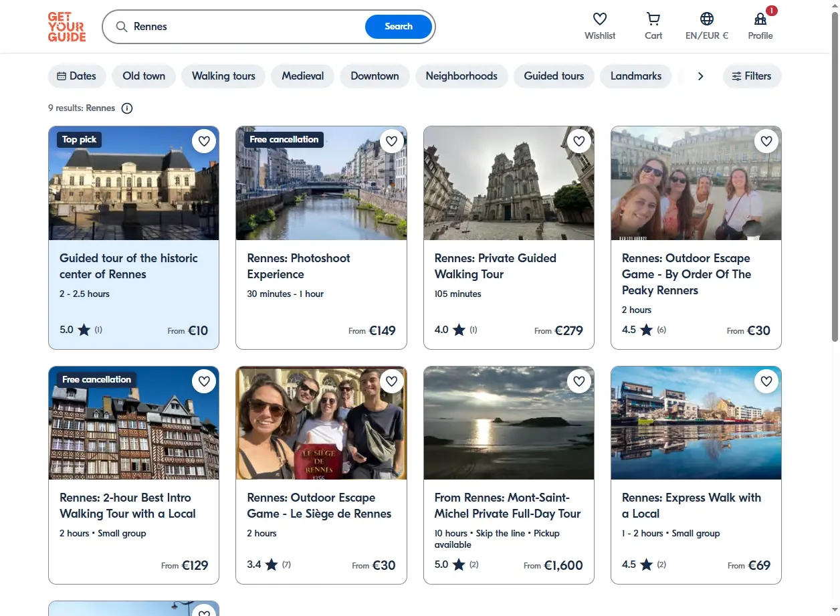Click the info icon next to 9 results
The width and height of the screenshot is (840, 616).
pos(127,108)
